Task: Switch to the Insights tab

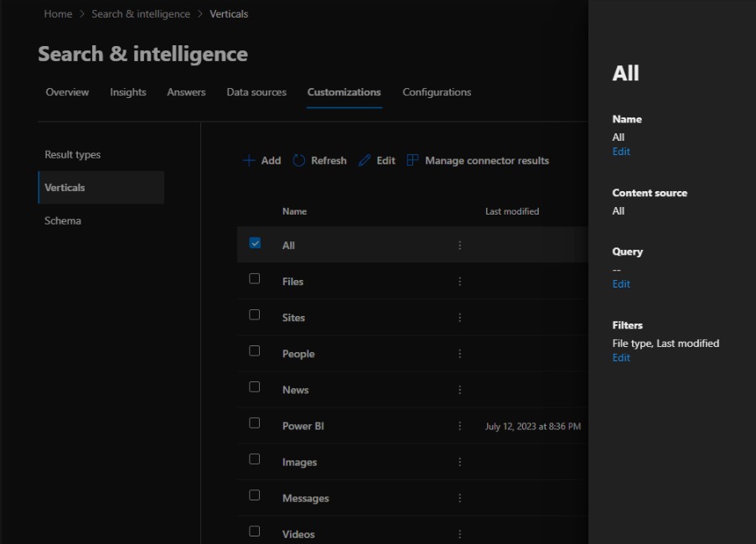Action: coord(127,92)
